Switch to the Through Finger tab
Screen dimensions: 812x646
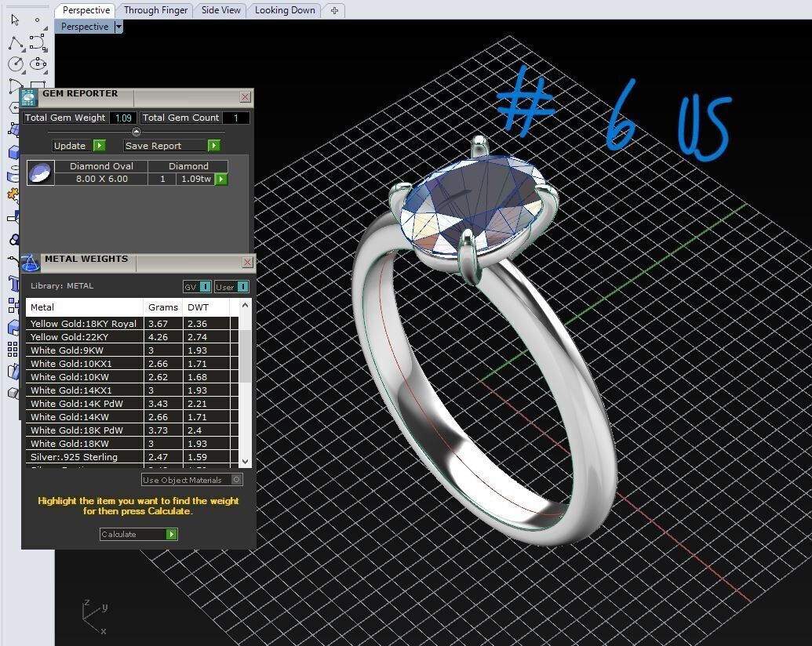click(x=155, y=10)
